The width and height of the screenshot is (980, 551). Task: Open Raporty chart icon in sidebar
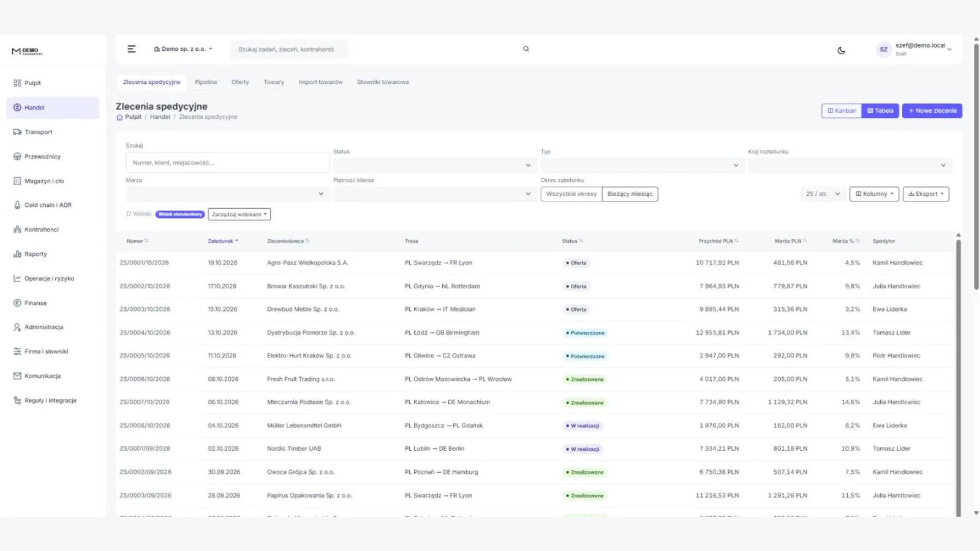tap(17, 254)
